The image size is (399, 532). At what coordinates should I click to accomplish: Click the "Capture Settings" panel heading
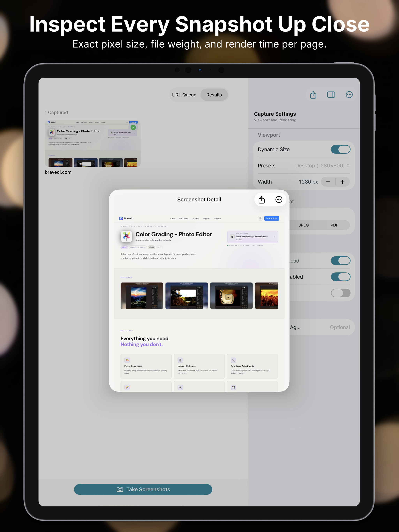pos(275,114)
